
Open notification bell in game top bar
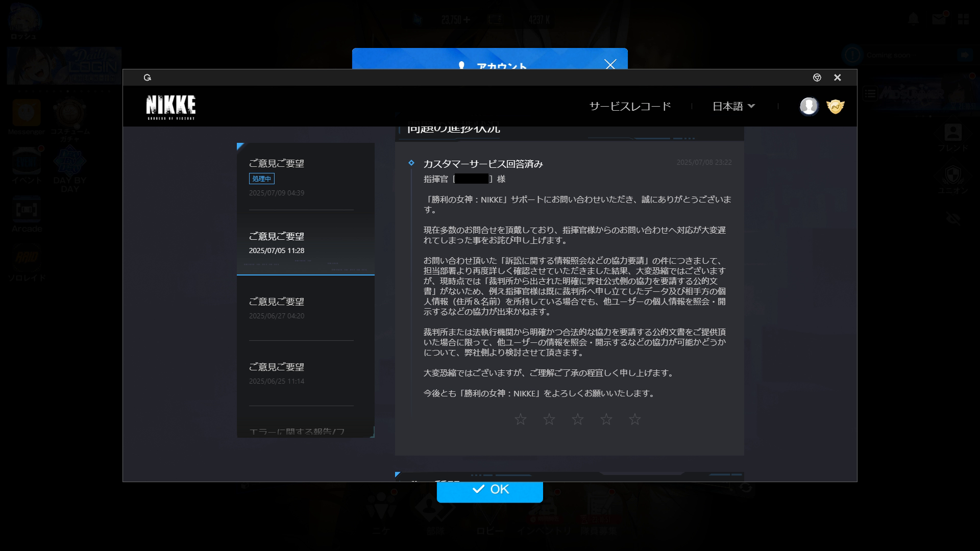[913, 19]
